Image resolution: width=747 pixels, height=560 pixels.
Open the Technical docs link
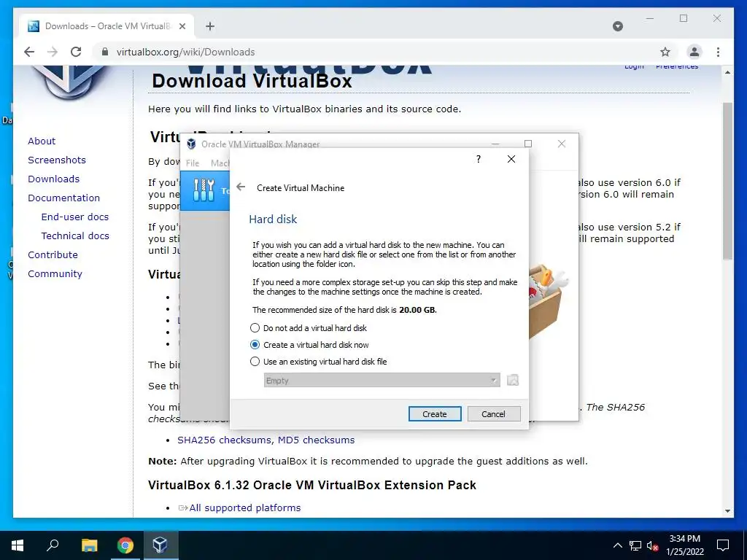pyautogui.click(x=75, y=236)
